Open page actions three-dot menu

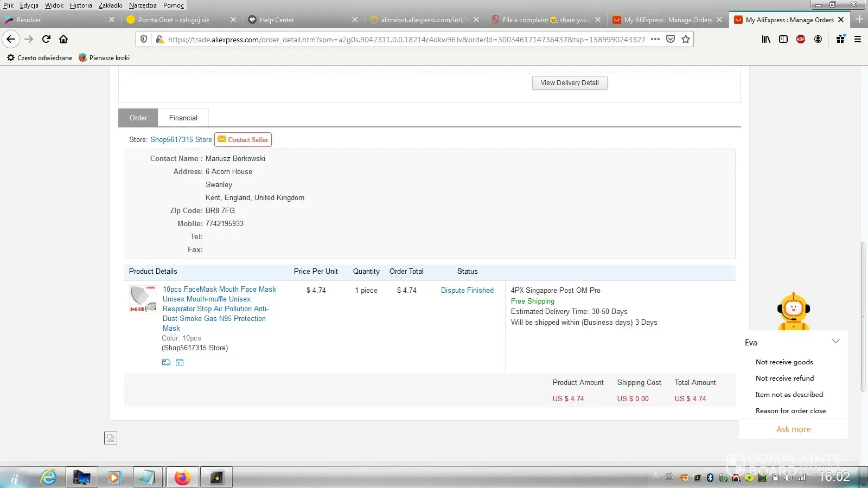(655, 39)
